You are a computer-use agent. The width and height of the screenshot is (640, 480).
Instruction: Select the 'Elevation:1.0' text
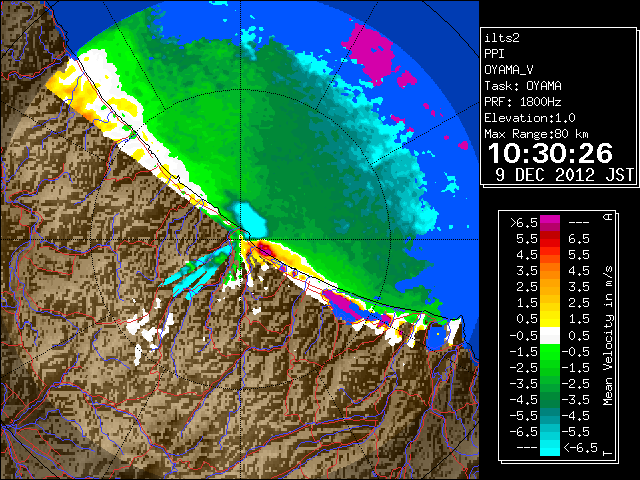pos(530,118)
